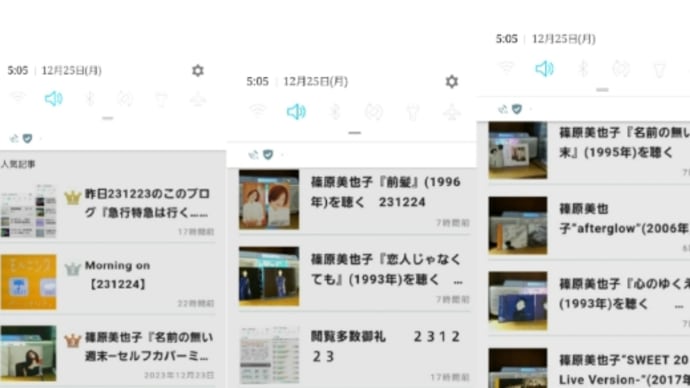Toggle Wi-Fi in the middle panel
This screenshot has height=388, width=690.
(x=257, y=110)
